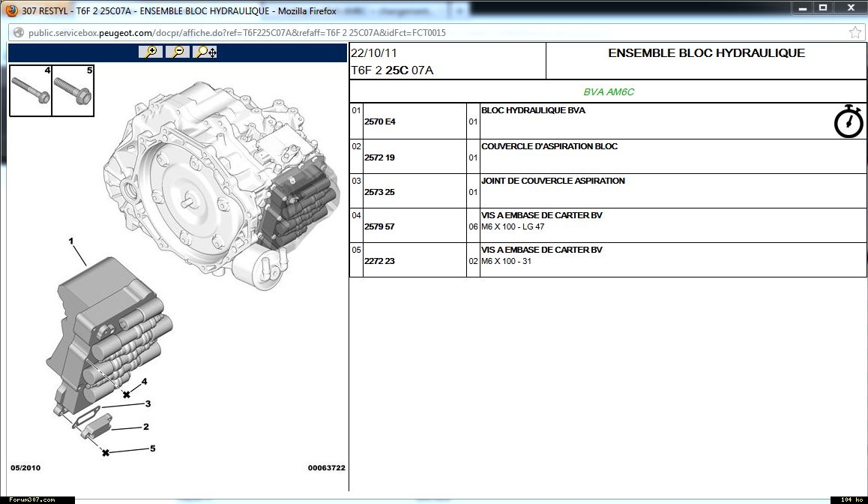Open bolt thumbnail number 5
The width and height of the screenshot is (868, 504).
(73, 90)
